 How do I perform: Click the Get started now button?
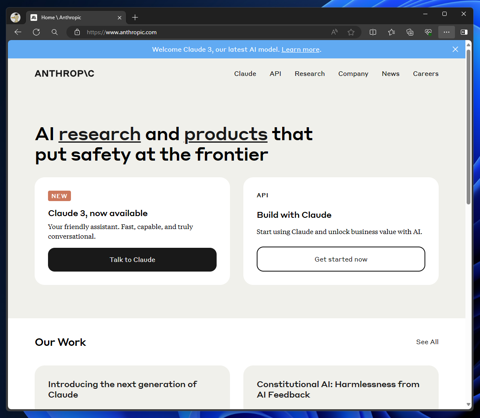(341, 259)
